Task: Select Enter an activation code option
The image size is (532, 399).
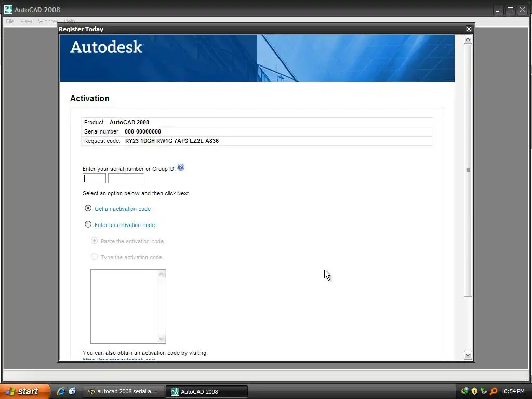Action: coord(88,224)
